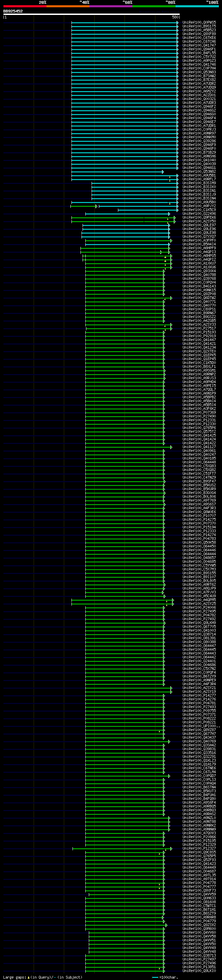
Task: Open hit UniRef100_Q39286
Action: tap(199, 141)
